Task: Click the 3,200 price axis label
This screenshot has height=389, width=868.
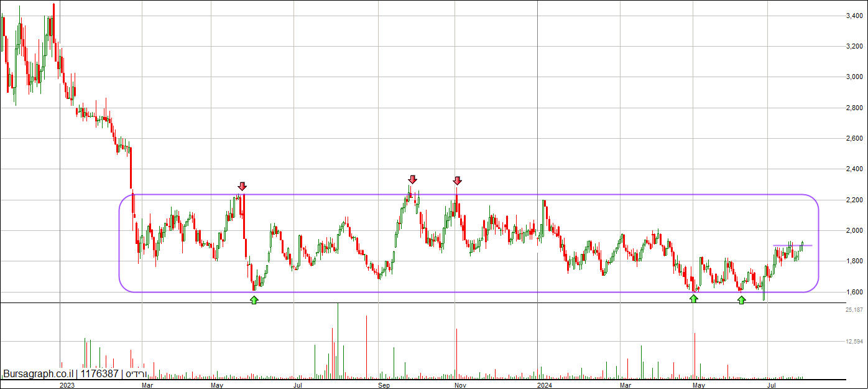Action: [855, 46]
